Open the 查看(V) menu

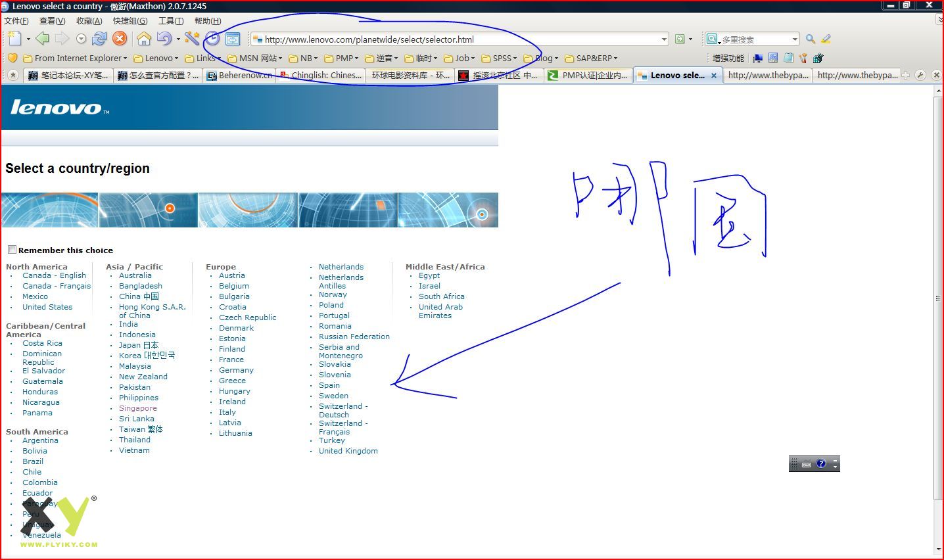[52, 21]
